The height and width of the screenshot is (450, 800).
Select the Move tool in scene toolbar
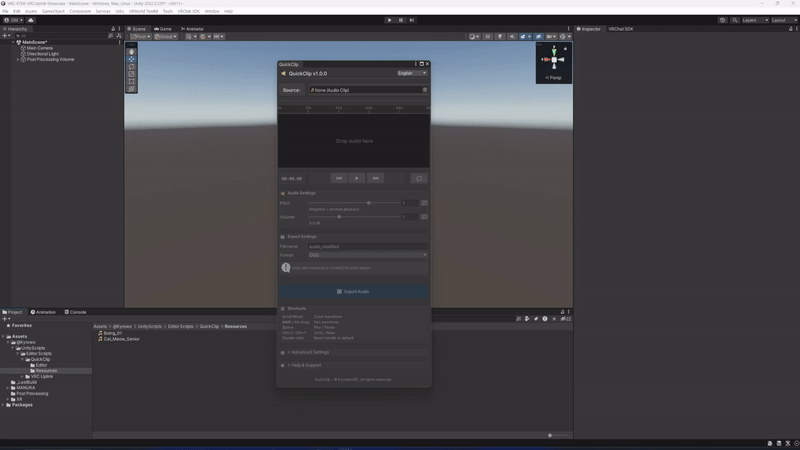coord(132,59)
